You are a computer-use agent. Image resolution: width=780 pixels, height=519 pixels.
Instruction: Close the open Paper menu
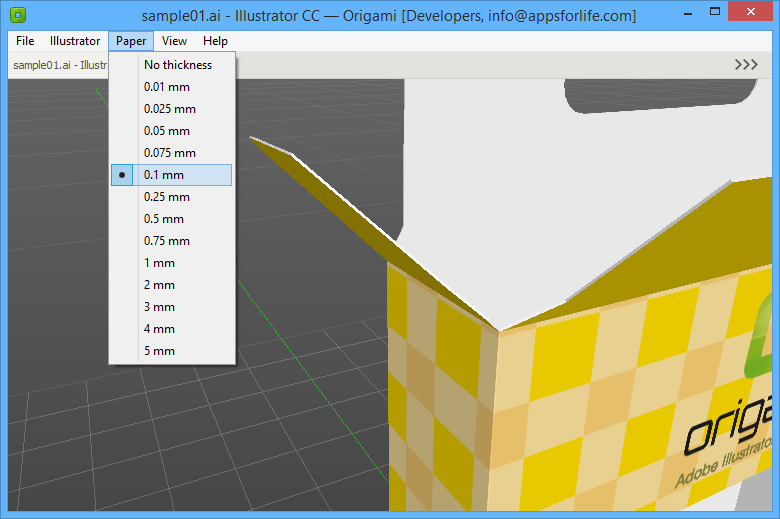pyautogui.click(x=131, y=41)
